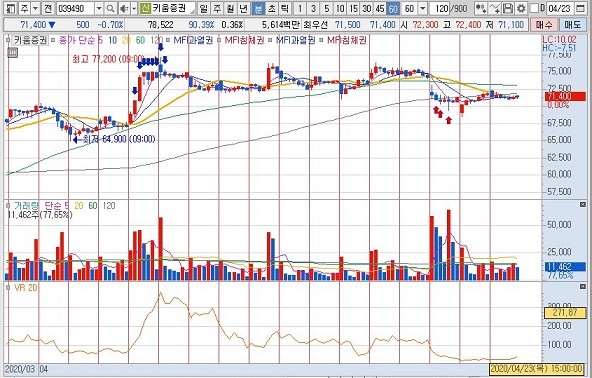
Task: Click the 종가 단순 moving average legend
Action: 77,40
